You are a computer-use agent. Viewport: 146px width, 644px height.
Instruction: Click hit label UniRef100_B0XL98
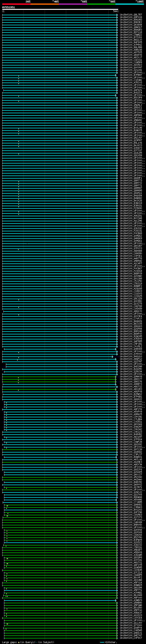131,128
